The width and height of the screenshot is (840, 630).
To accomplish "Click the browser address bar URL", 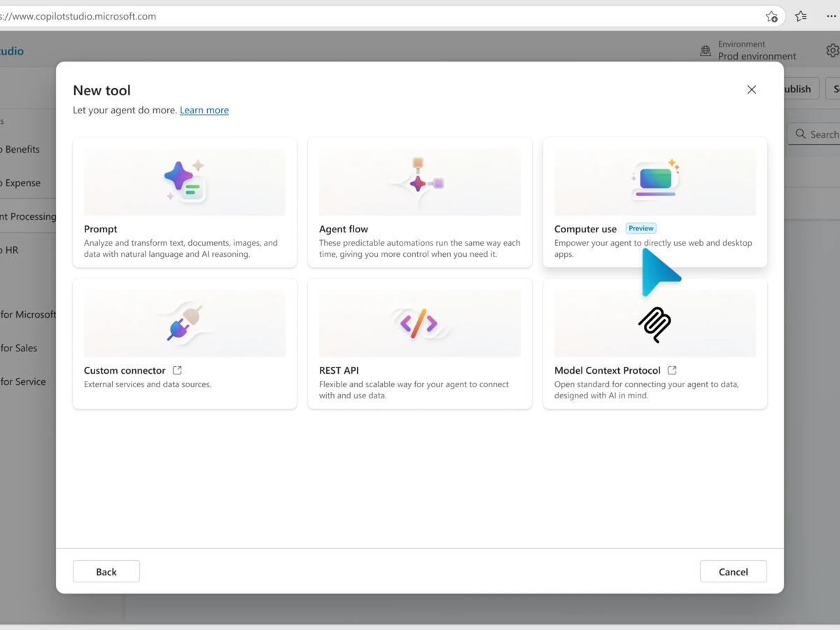I will [x=78, y=16].
